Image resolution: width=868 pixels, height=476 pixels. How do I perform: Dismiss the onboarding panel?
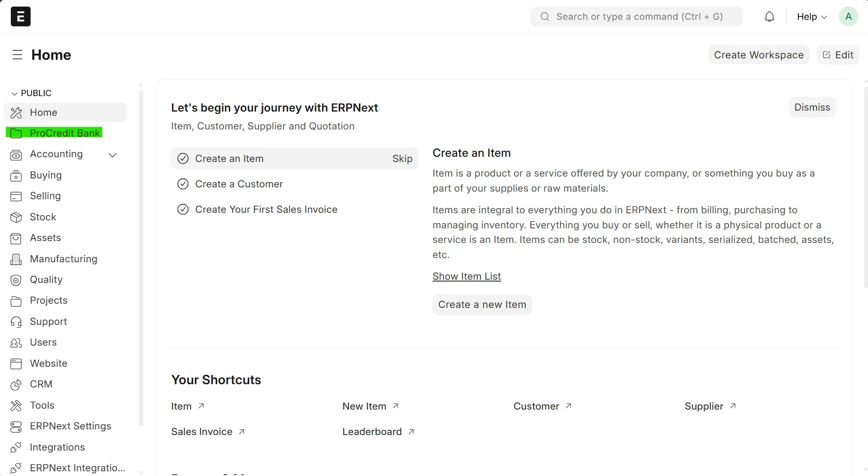pos(812,107)
